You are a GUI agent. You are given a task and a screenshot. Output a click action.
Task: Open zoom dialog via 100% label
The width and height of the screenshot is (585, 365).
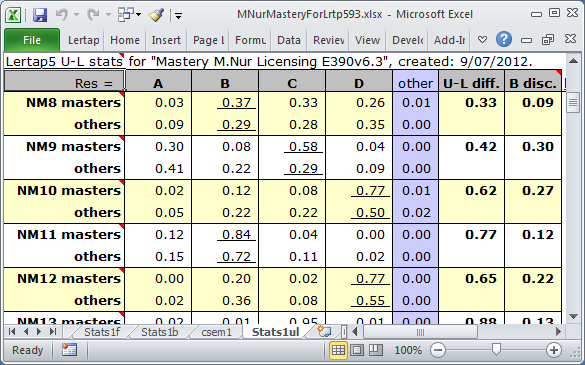pyautogui.click(x=408, y=350)
